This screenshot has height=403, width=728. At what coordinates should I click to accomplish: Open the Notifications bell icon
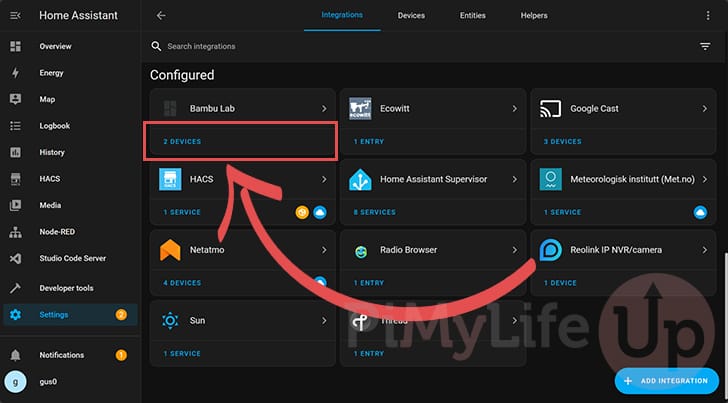15,355
